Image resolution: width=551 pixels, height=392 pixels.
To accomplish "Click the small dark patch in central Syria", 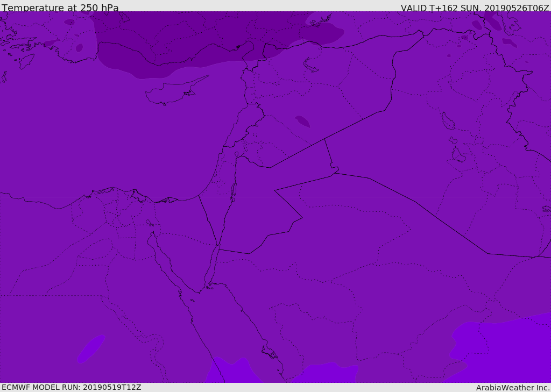I will click(302, 121).
